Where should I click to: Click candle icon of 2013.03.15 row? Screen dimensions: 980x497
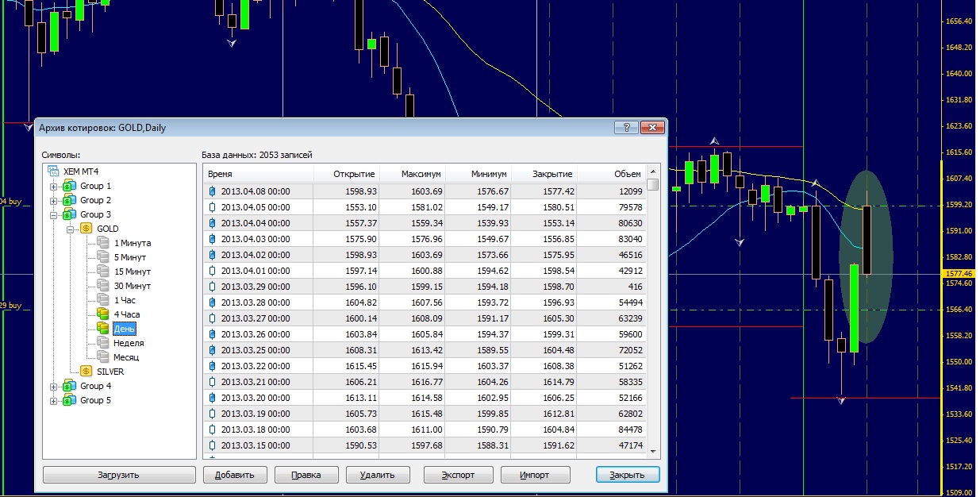[x=212, y=445]
